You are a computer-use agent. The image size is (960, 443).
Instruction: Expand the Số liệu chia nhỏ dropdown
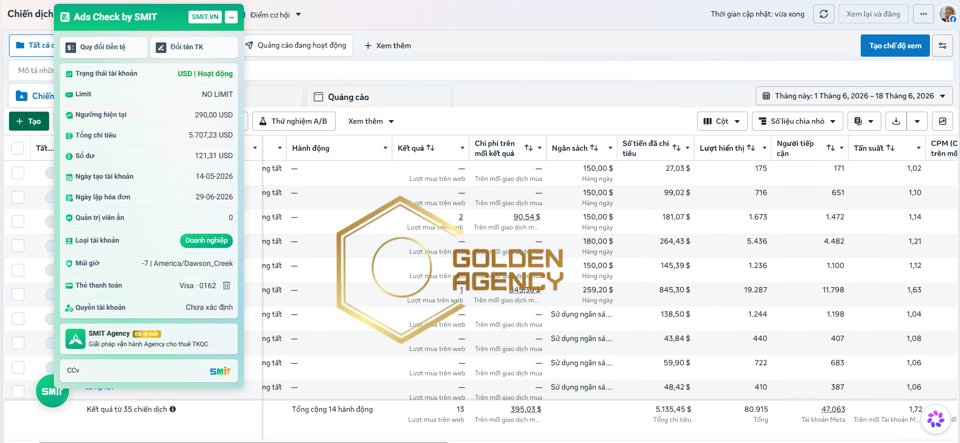pyautogui.click(x=798, y=121)
